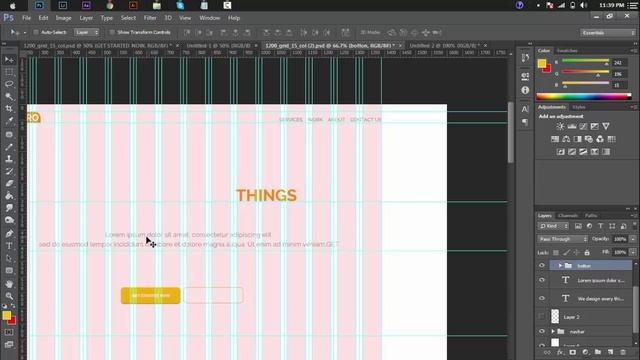Select the Crop tool
640x360 pixels.
[9, 109]
